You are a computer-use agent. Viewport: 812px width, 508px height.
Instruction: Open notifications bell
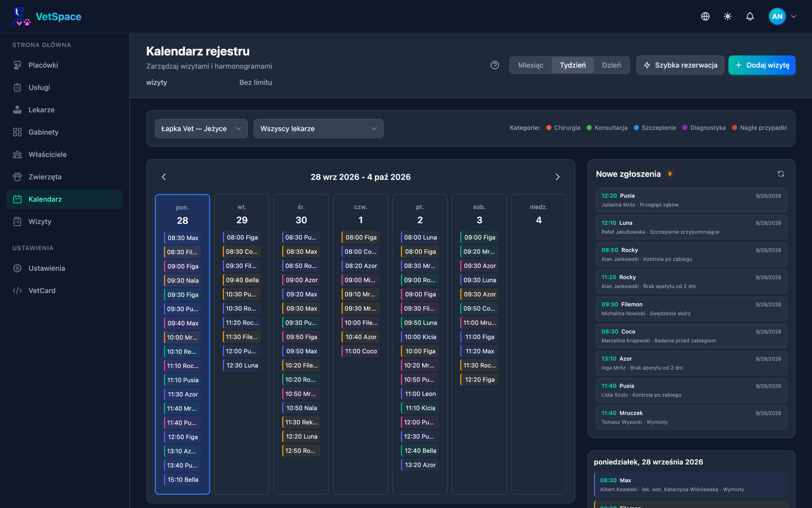pos(750,16)
